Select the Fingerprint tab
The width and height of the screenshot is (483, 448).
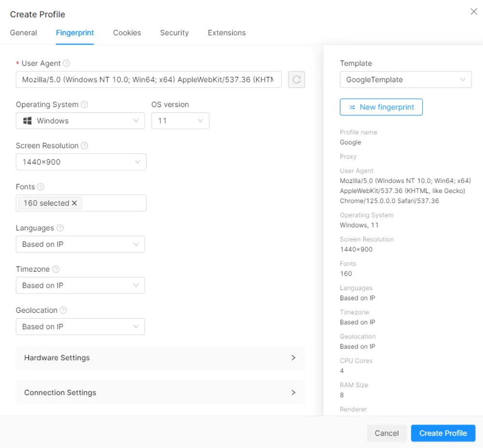pos(75,33)
